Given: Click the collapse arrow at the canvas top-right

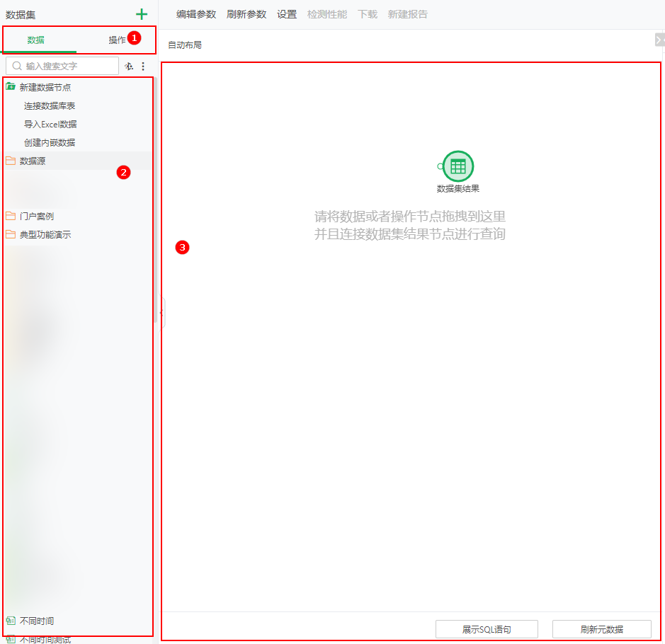Looking at the screenshot, I should [x=660, y=40].
